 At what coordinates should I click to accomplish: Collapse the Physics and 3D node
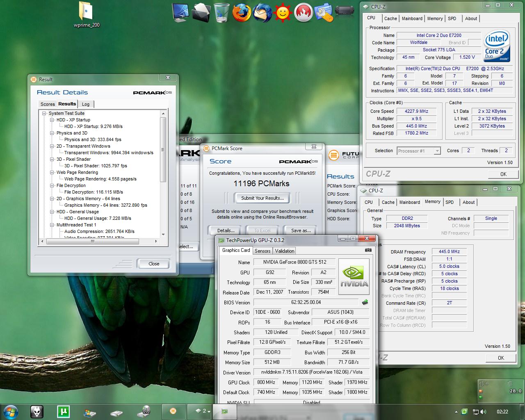pyautogui.click(x=52, y=133)
